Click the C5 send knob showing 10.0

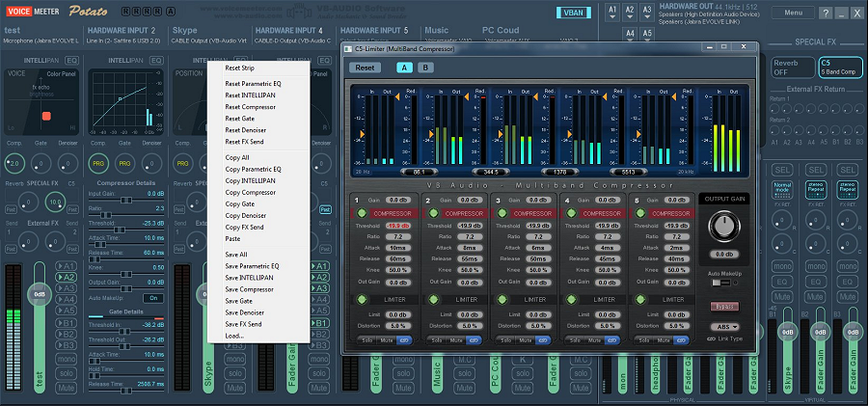coord(55,202)
